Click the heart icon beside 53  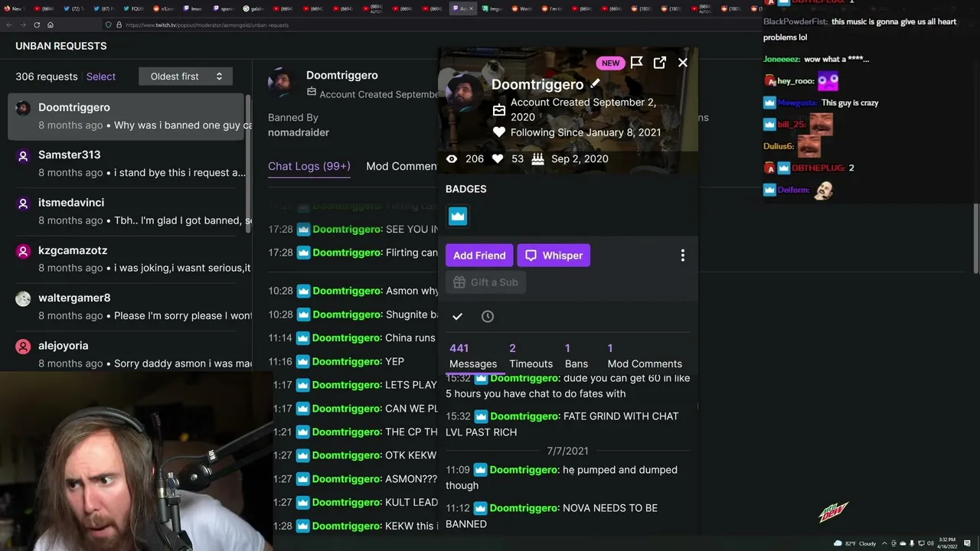pyautogui.click(x=497, y=158)
